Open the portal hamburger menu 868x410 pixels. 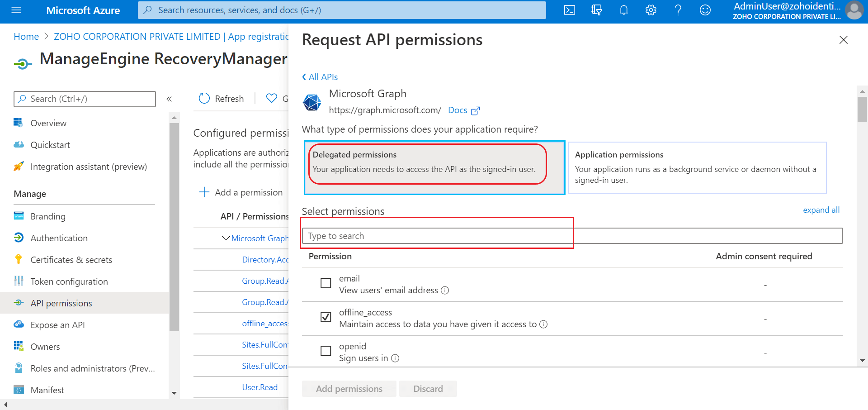[x=16, y=10]
